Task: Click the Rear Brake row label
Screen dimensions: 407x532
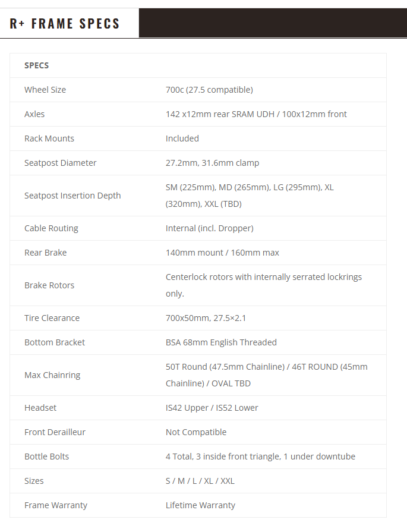Action: tap(45, 253)
